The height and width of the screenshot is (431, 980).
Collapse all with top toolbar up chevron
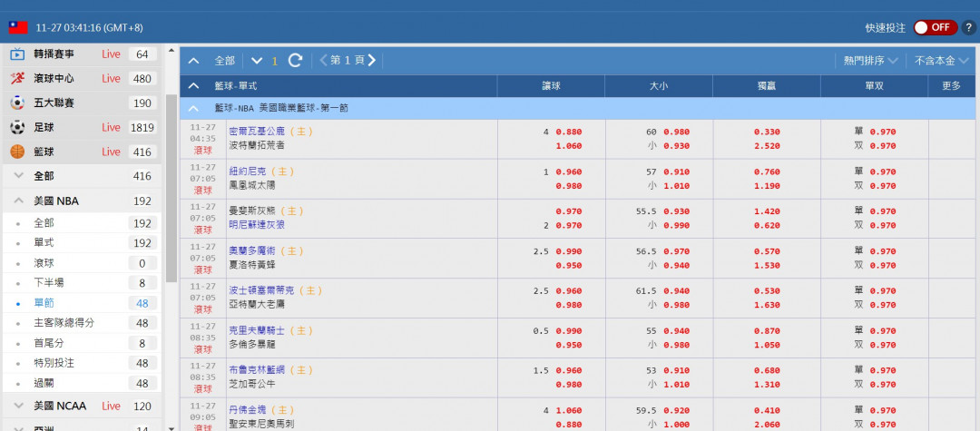point(194,61)
